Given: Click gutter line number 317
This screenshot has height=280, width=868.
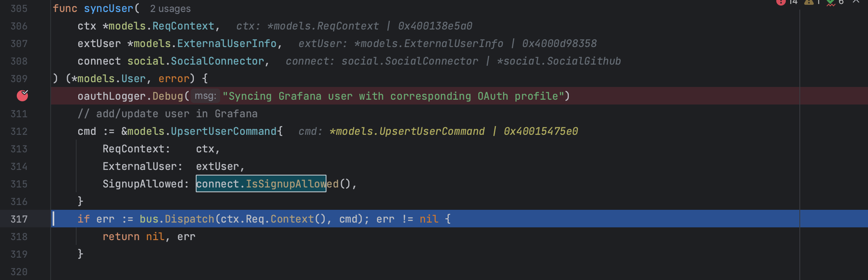Looking at the screenshot, I should pyautogui.click(x=19, y=219).
